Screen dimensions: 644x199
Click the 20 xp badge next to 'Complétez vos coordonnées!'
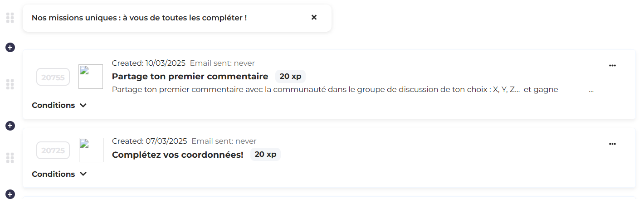point(265,155)
